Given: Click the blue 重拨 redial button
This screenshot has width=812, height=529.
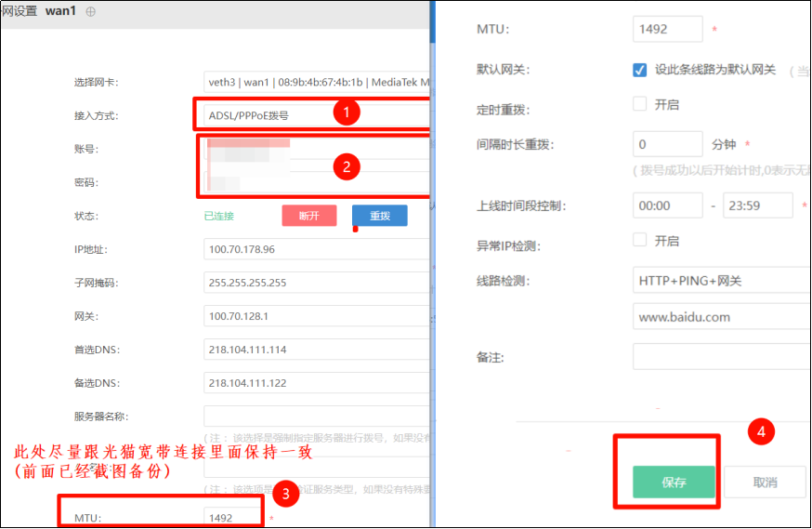Looking at the screenshot, I should 380,216.
